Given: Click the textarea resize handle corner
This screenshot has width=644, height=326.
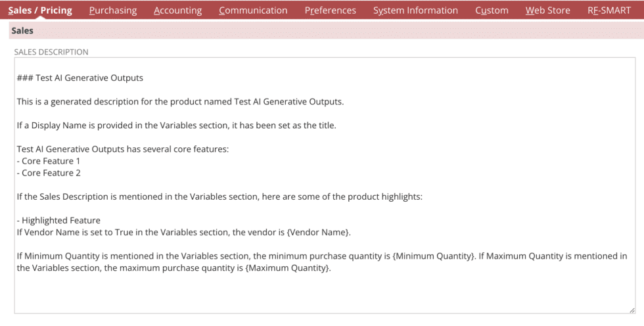Looking at the screenshot, I should tap(632, 310).
